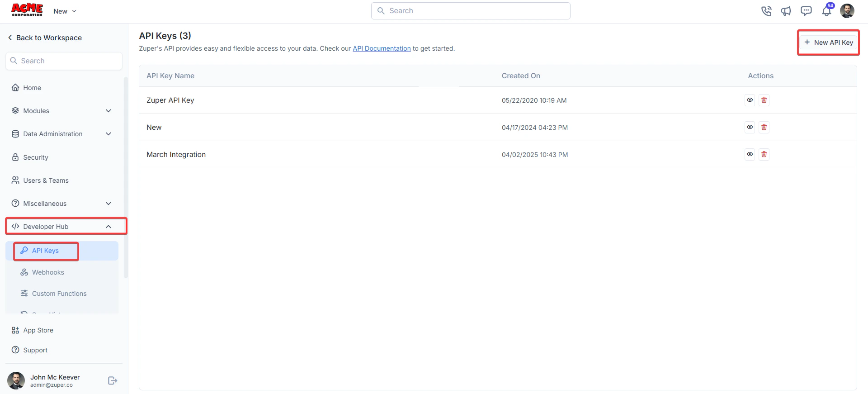Reveal the March Integration key value
Image resolution: width=868 pixels, height=394 pixels.
coord(750,154)
